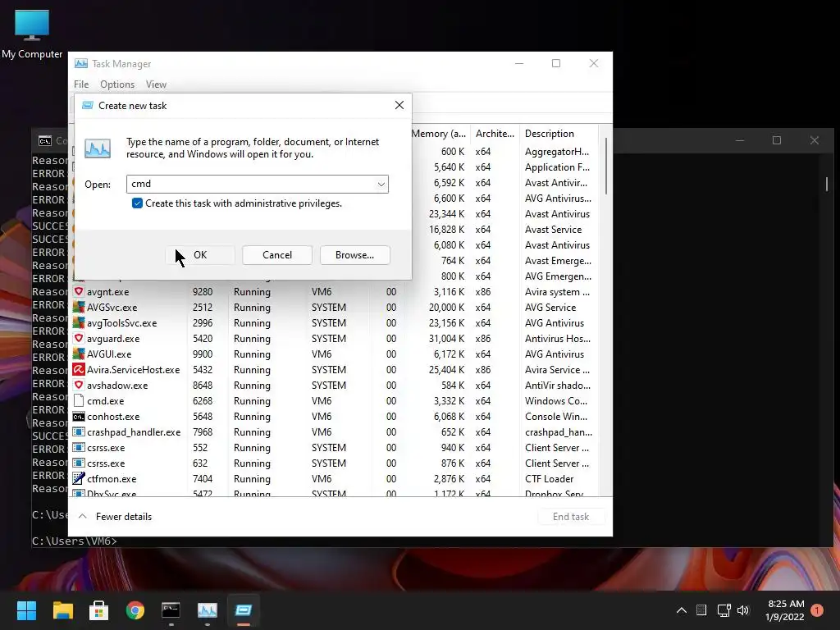Click Task Manager's vertical scrollbar thumb
This screenshot has width=840, height=630.
pyautogui.click(x=606, y=166)
